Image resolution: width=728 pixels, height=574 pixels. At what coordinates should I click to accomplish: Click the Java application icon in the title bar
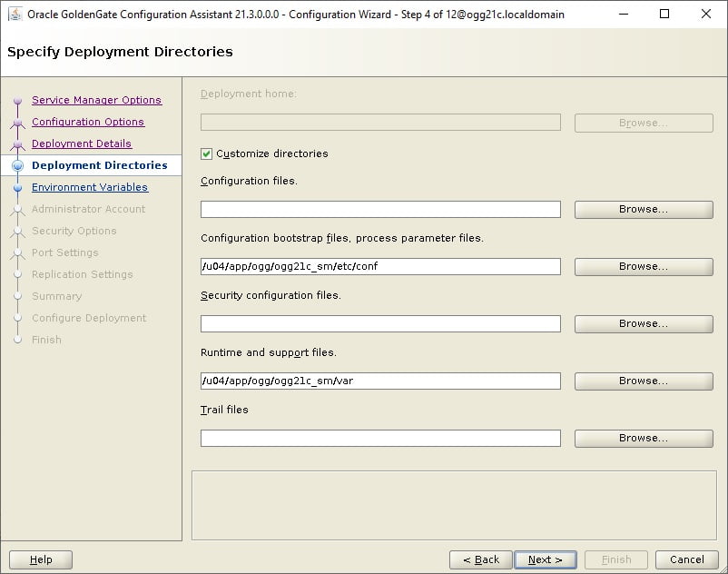[x=15, y=14]
